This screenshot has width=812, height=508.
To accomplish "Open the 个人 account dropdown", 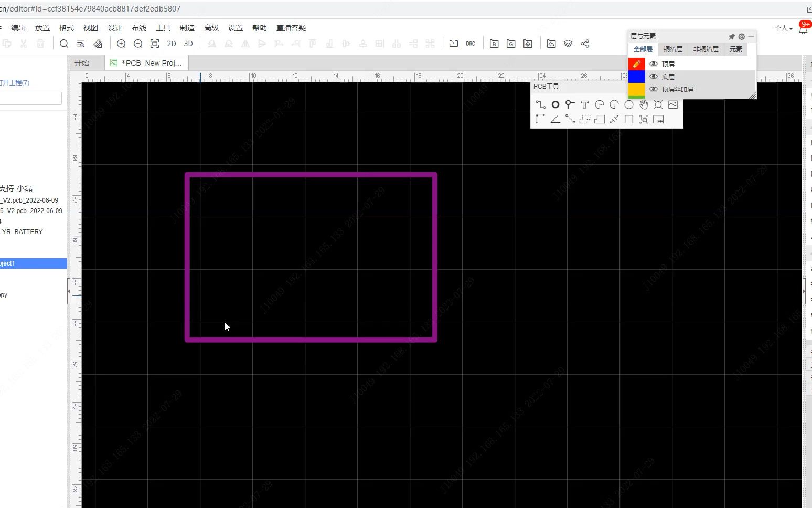I will coord(784,28).
